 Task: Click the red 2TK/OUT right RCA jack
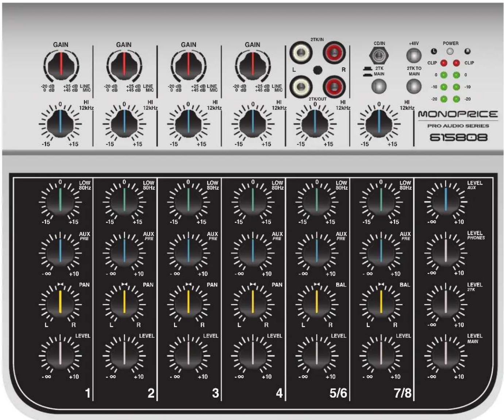pyautogui.click(x=334, y=86)
